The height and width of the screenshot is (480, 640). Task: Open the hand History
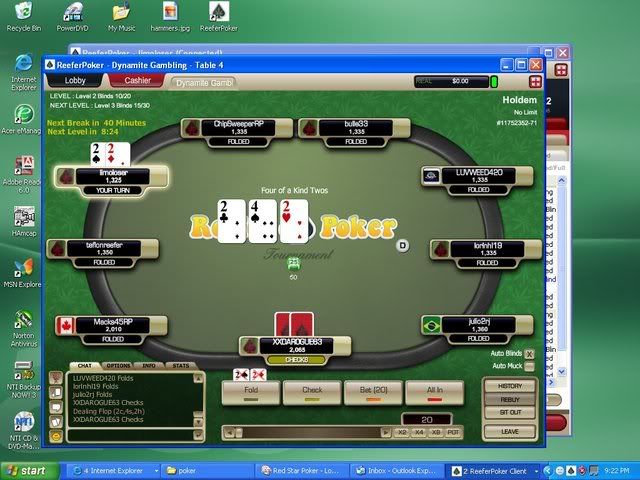pyautogui.click(x=510, y=386)
